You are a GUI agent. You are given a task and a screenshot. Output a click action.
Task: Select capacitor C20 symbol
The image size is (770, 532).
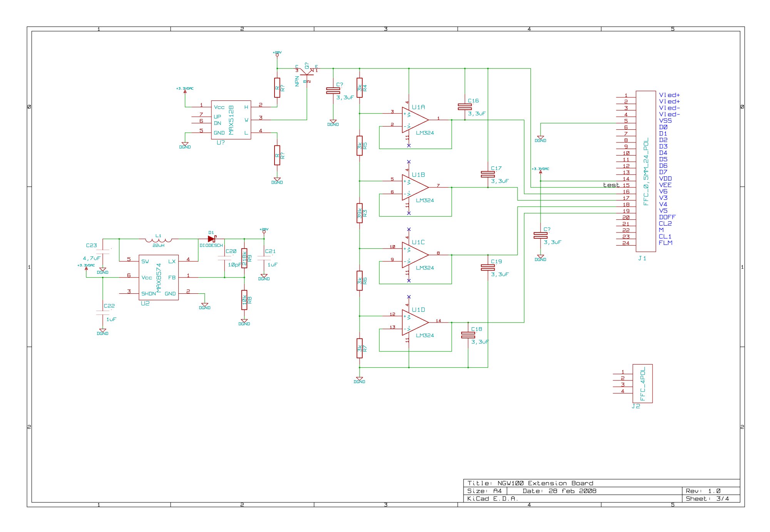(x=224, y=258)
